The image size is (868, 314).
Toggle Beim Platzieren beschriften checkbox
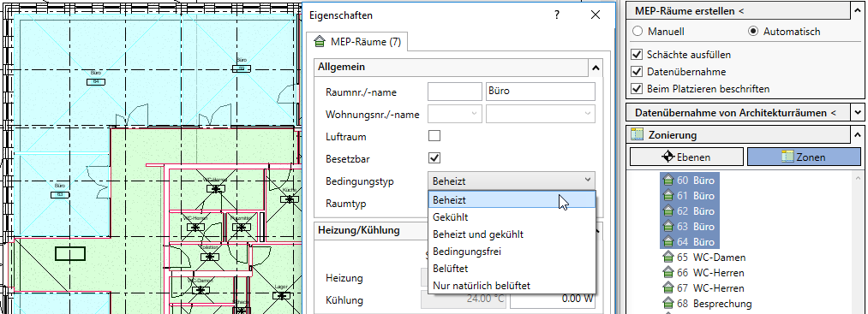638,88
